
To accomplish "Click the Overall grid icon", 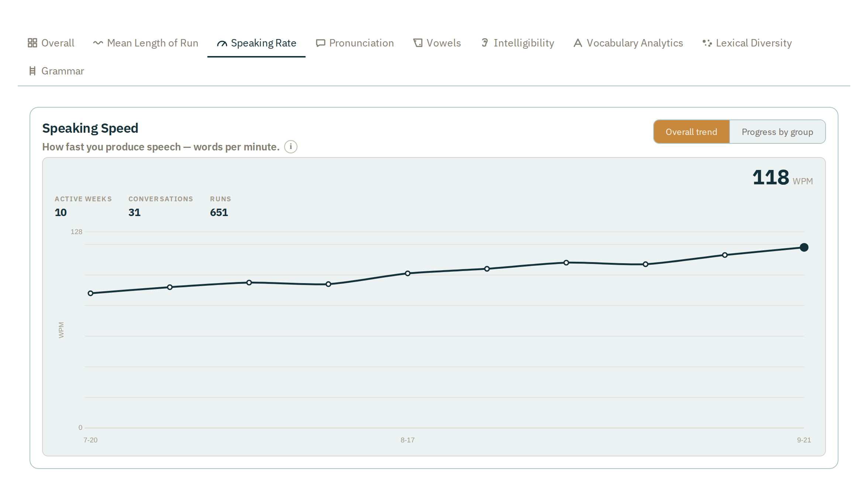I will click(x=32, y=43).
